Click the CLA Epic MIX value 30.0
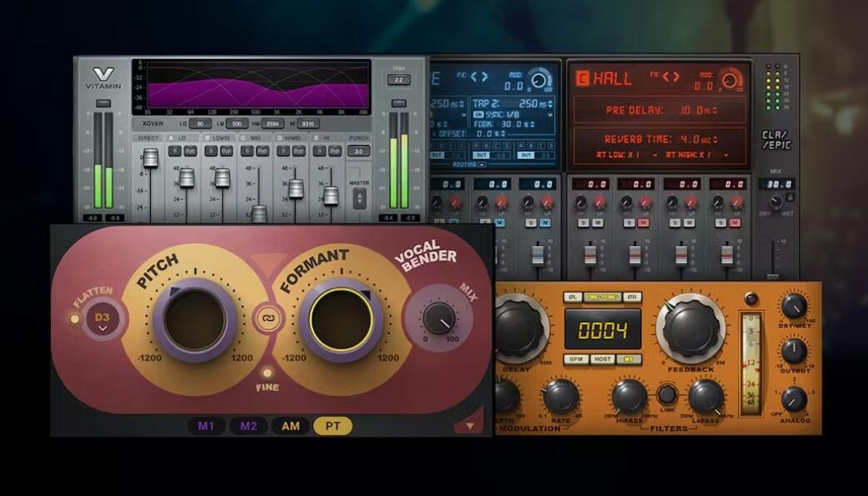This screenshot has width=868, height=496. point(776,183)
